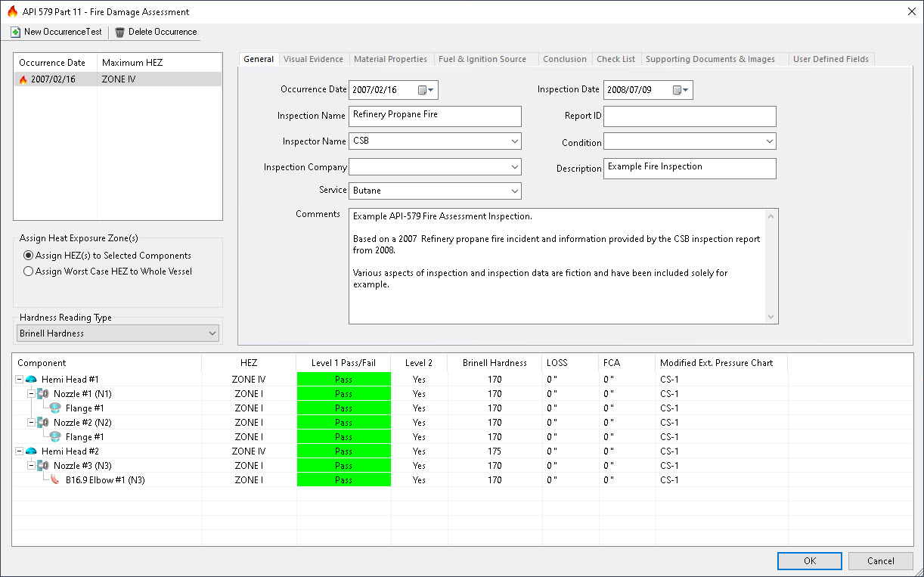Click the Report ID input field

[x=690, y=116]
